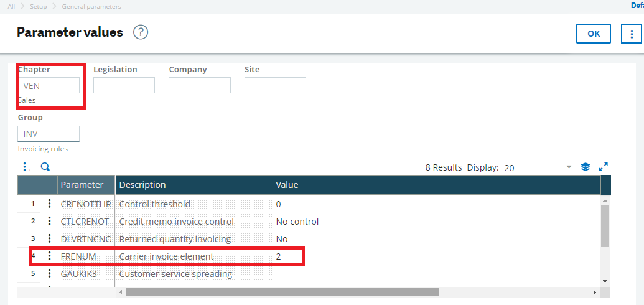Confirm with the OK button
Screen dimensions: 644x305
tap(594, 34)
